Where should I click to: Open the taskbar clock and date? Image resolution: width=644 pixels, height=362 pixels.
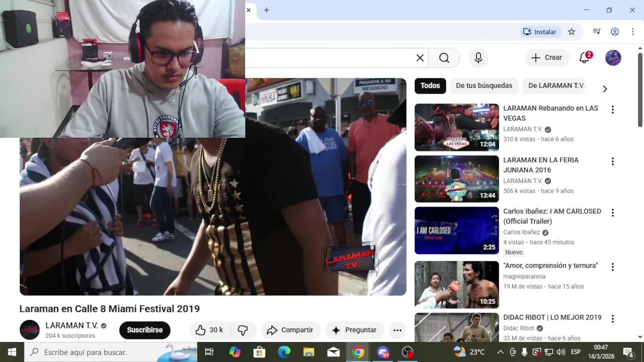601,352
